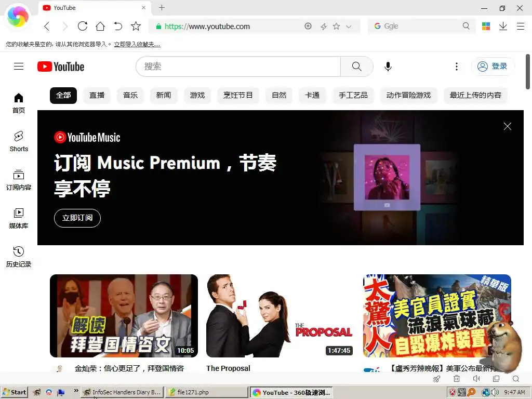The width and height of the screenshot is (532, 399).
Task: Open the 流浪氣球 news video thumbnail
Action: pos(437,316)
